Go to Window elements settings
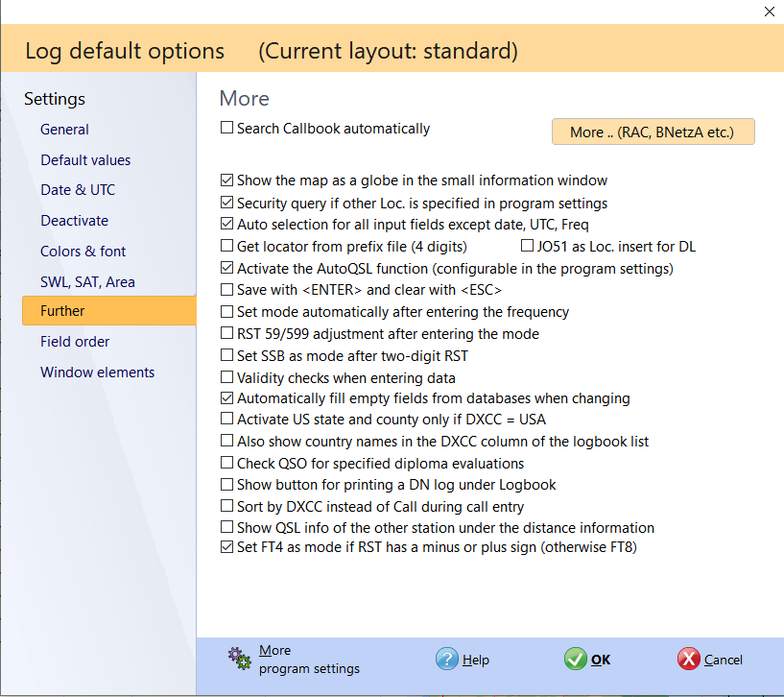The image size is (784, 697). click(98, 373)
